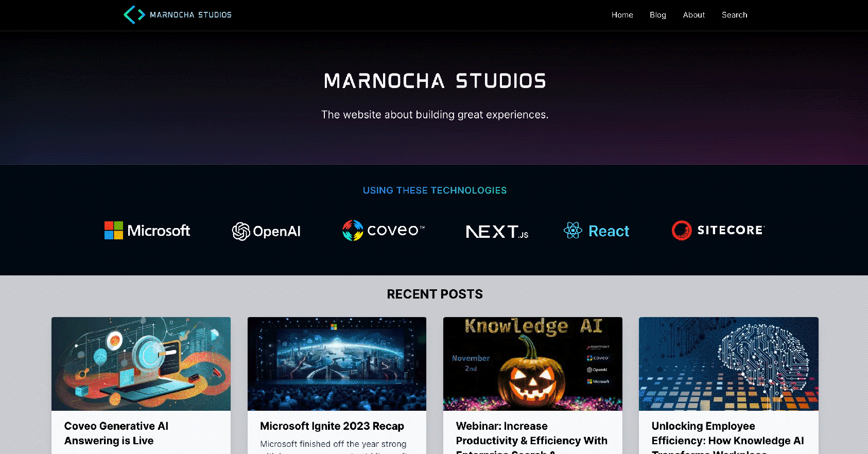This screenshot has width=868, height=454.
Task: Click the MARNOCHA STUDIOS header brand text
Action: pos(190,15)
